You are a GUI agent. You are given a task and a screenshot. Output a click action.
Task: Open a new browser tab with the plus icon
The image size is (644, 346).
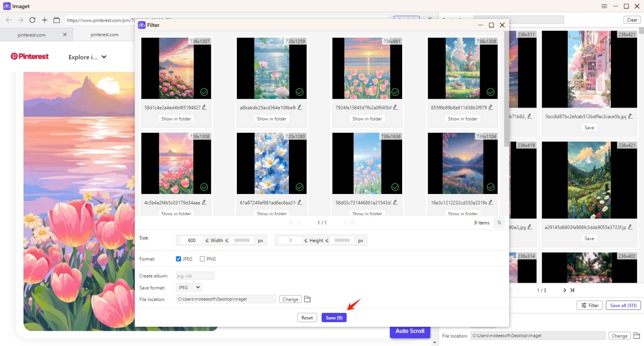44,20
